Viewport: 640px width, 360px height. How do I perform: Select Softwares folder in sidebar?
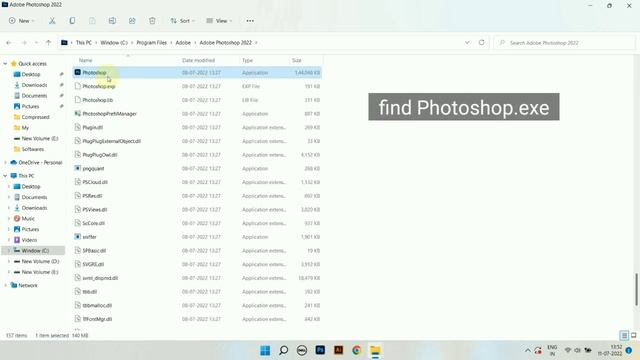click(32, 149)
